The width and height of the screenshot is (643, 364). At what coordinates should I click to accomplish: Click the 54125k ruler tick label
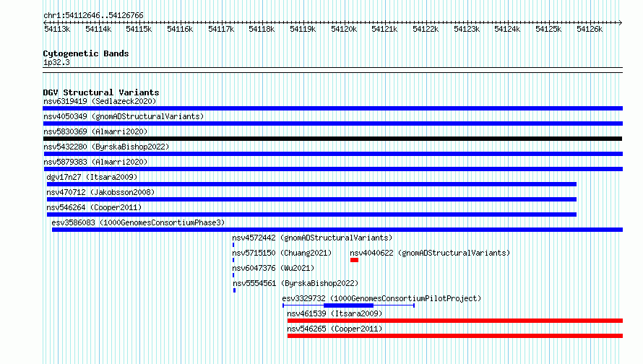coord(548,29)
